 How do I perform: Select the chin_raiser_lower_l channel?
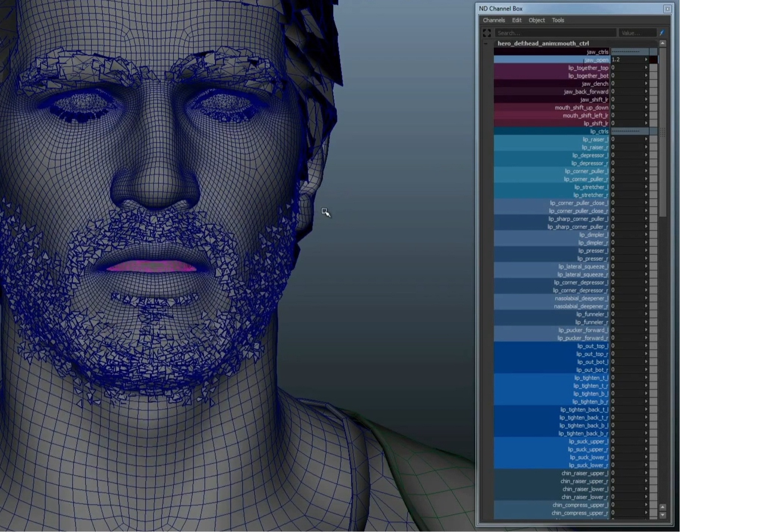552,489
